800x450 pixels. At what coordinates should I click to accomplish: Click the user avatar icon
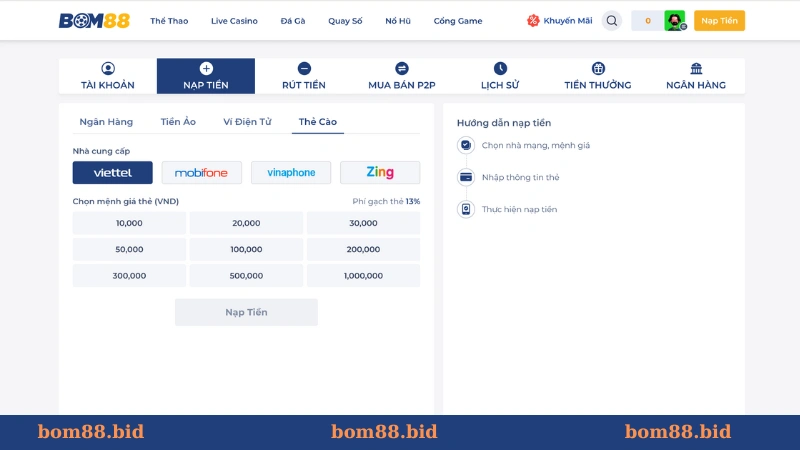click(674, 21)
